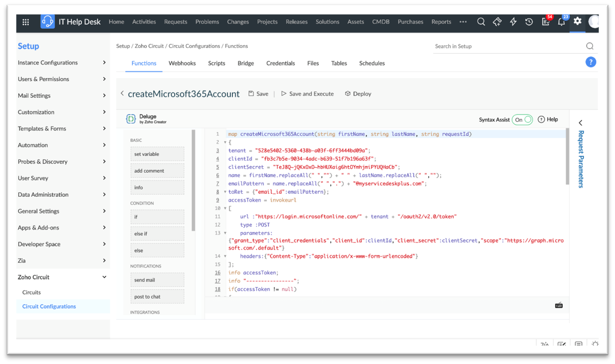Open the Bridge tab
The image size is (615, 364).
[x=245, y=63]
